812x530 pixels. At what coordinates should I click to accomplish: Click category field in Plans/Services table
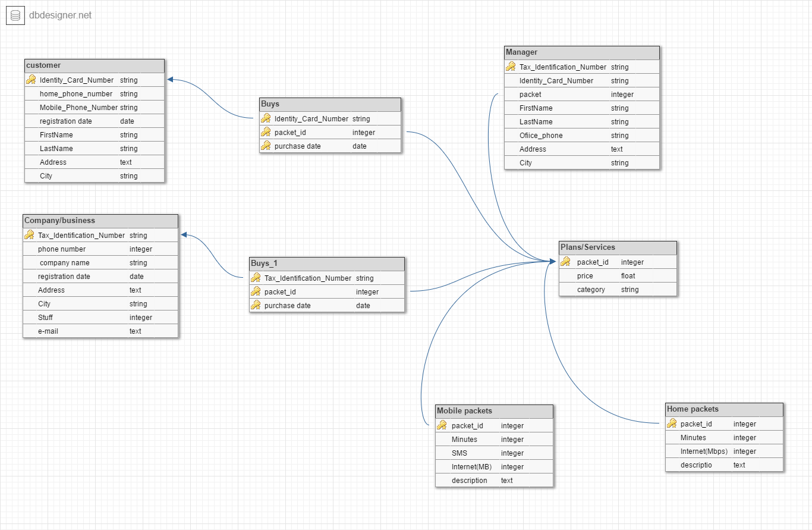[x=618, y=290]
